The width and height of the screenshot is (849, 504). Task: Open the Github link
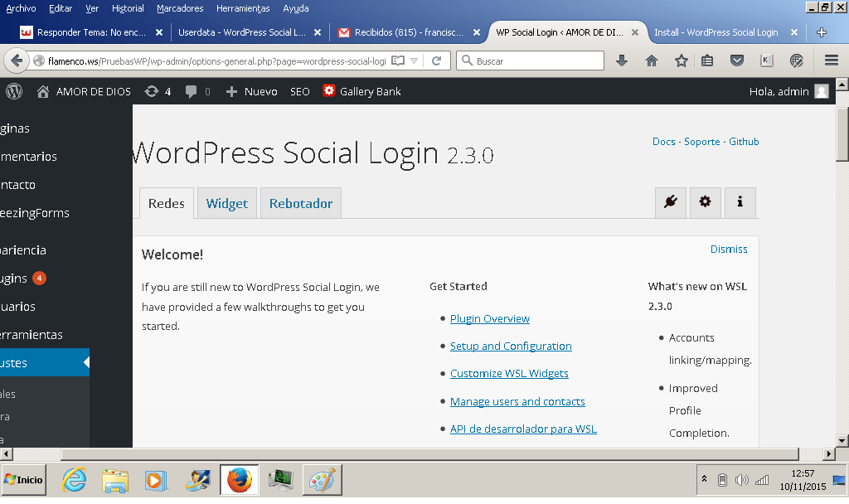(744, 141)
